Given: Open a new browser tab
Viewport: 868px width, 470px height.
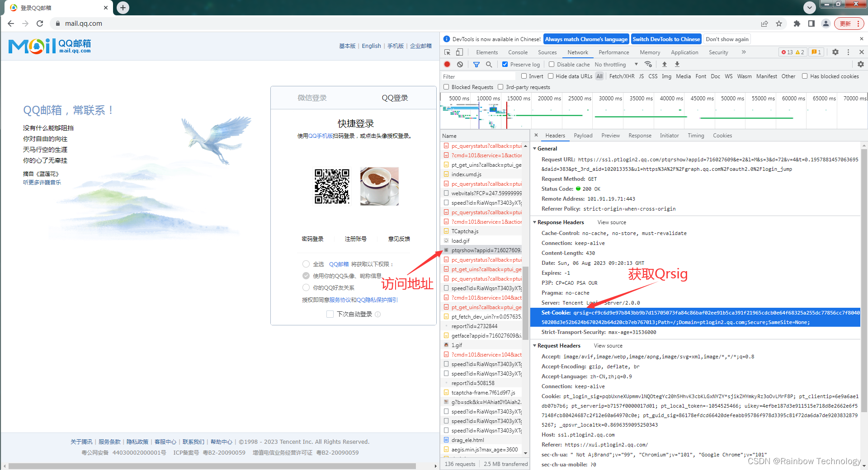Looking at the screenshot, I should [123, 7].
